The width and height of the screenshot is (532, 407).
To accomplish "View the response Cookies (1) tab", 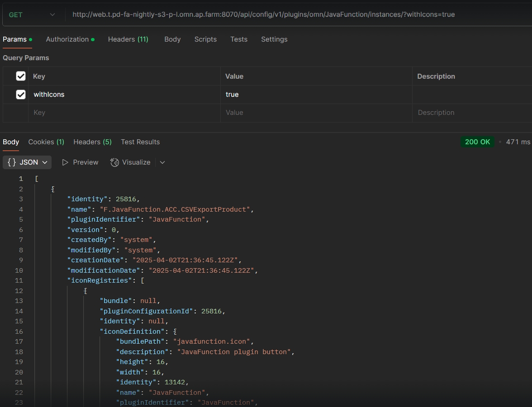I will pyautogui.click(x=46, y=142).
